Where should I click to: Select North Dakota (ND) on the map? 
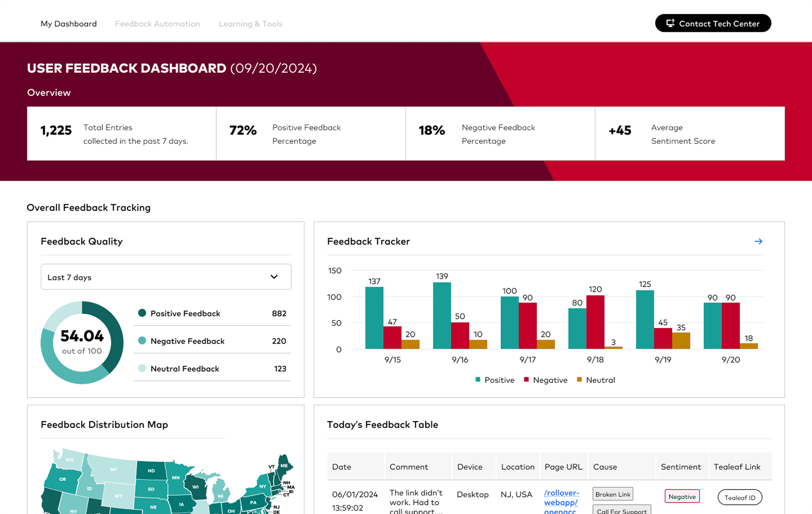151,470
